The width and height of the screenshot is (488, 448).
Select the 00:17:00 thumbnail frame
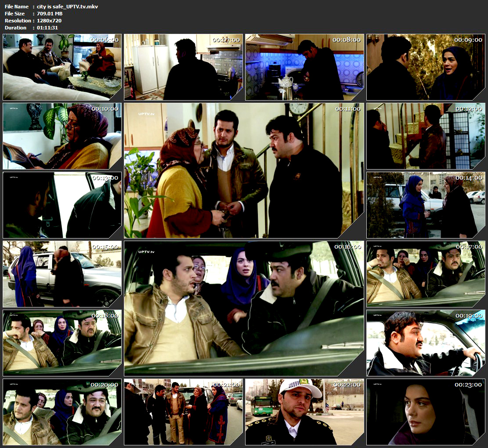426,274
